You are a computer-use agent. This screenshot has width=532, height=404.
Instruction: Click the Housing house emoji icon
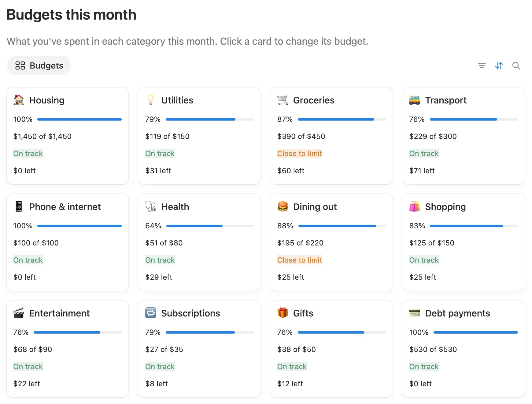point(19,100)
